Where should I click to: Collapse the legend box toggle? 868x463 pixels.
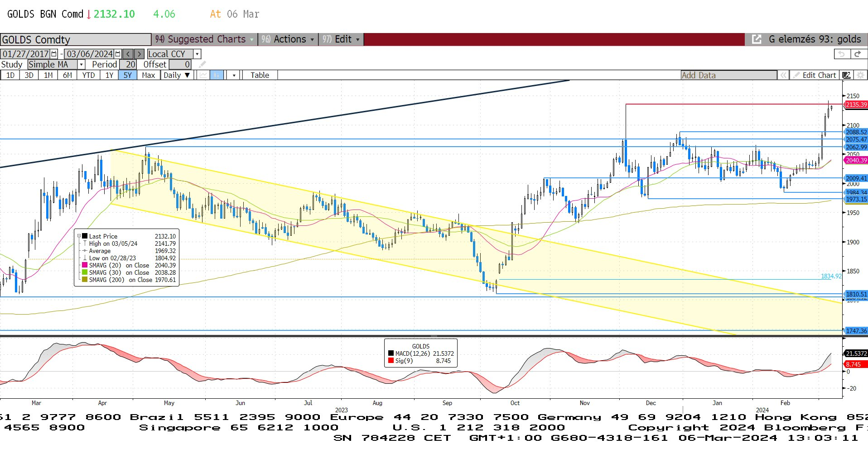79,236
